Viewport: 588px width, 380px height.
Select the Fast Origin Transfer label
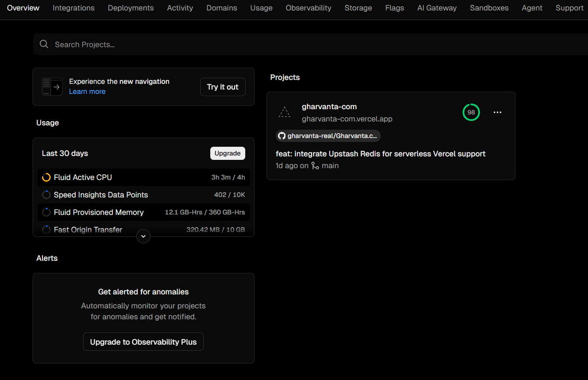[x=88, y=229]
